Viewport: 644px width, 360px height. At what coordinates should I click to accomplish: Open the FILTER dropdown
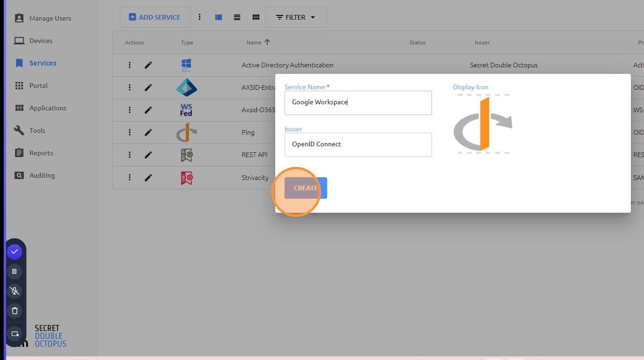click(x=296, y=17)
